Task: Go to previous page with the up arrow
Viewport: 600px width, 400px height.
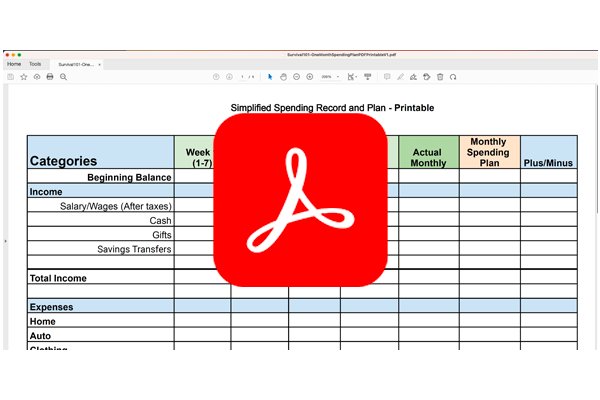Action: point(216,76)
